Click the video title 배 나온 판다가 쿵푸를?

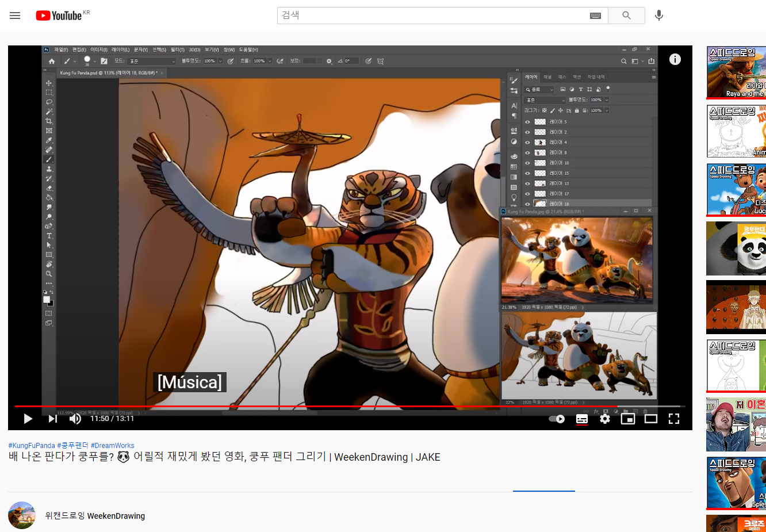[x=224, y=457]
